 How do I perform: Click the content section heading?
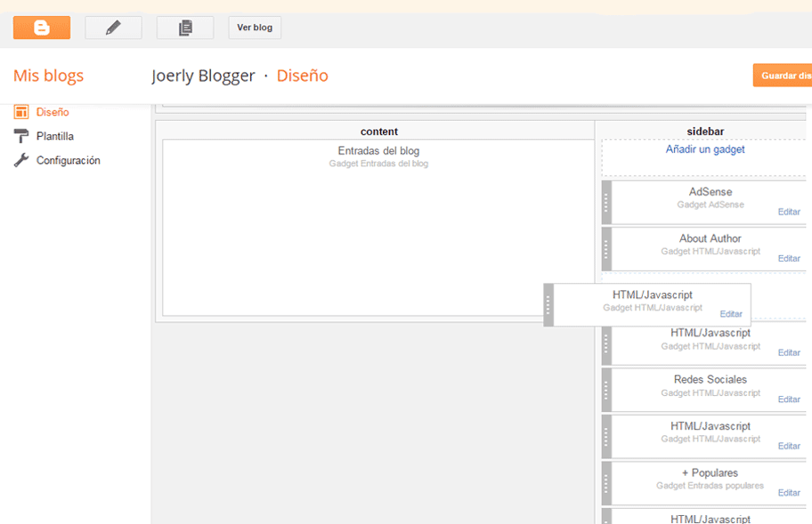[379, 132]
